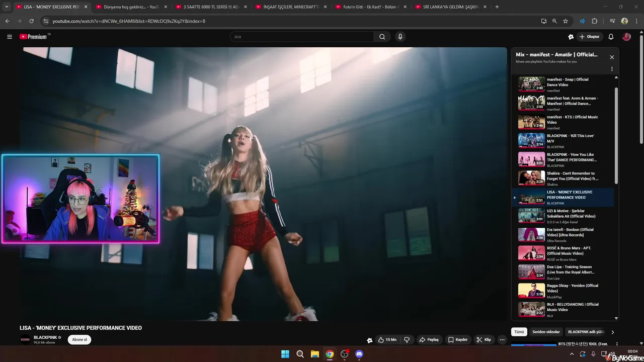Open the tab search dropdown arrow
644x362 pixels.
pyautogui.click(x=7, y=7)
